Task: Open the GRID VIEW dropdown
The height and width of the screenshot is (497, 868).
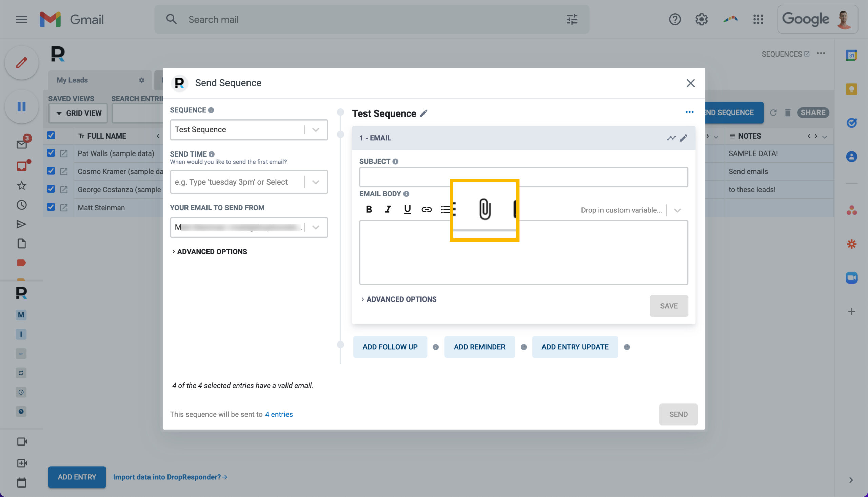Action: click(x=78, y=113)
